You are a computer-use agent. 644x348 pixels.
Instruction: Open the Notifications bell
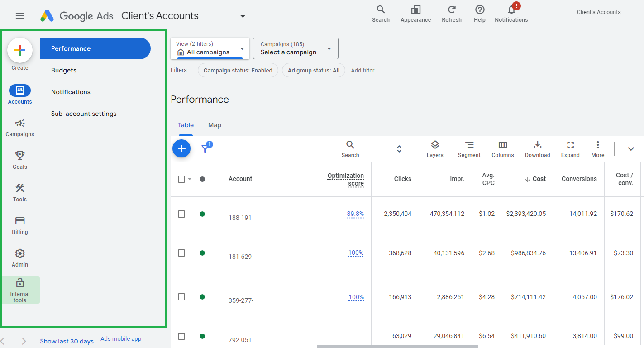511,14
